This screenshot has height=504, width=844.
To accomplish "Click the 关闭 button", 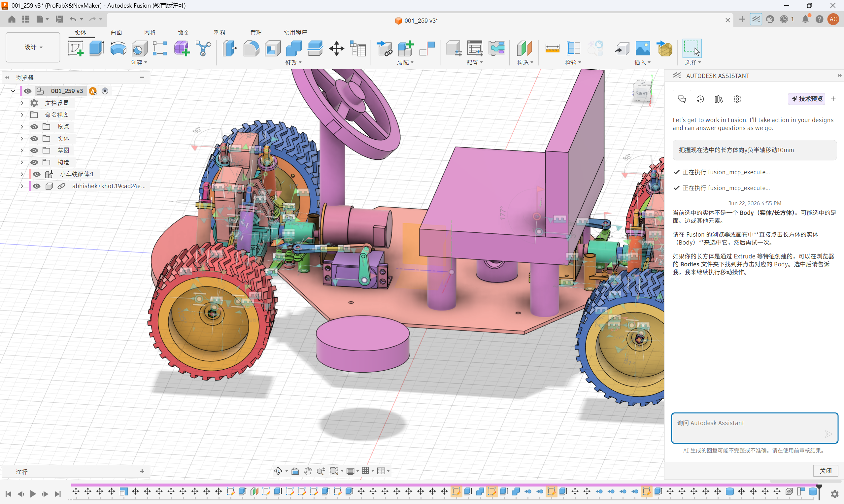I will 826,471.
